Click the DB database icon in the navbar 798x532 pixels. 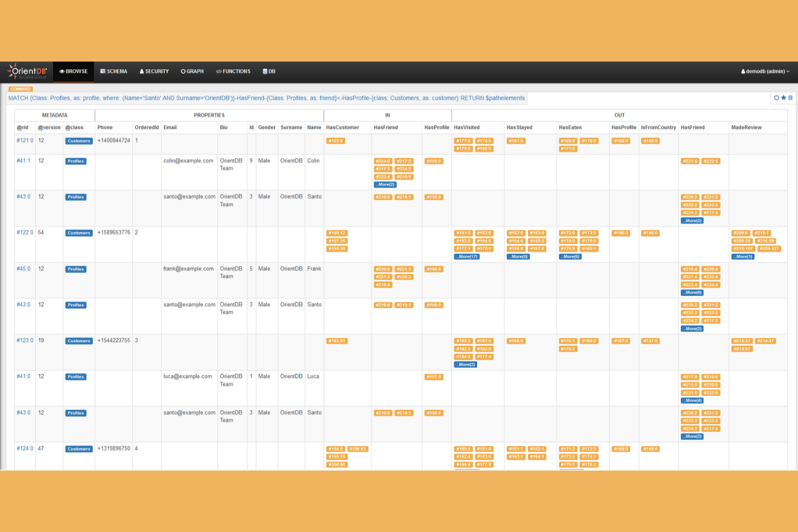pos(265,71)
